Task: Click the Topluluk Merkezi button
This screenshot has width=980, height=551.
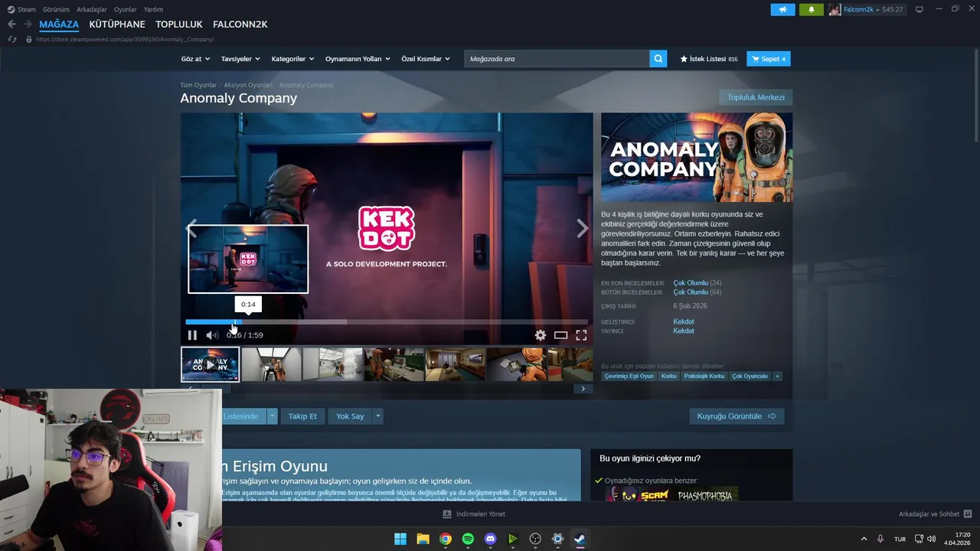Action: (756, 97)
